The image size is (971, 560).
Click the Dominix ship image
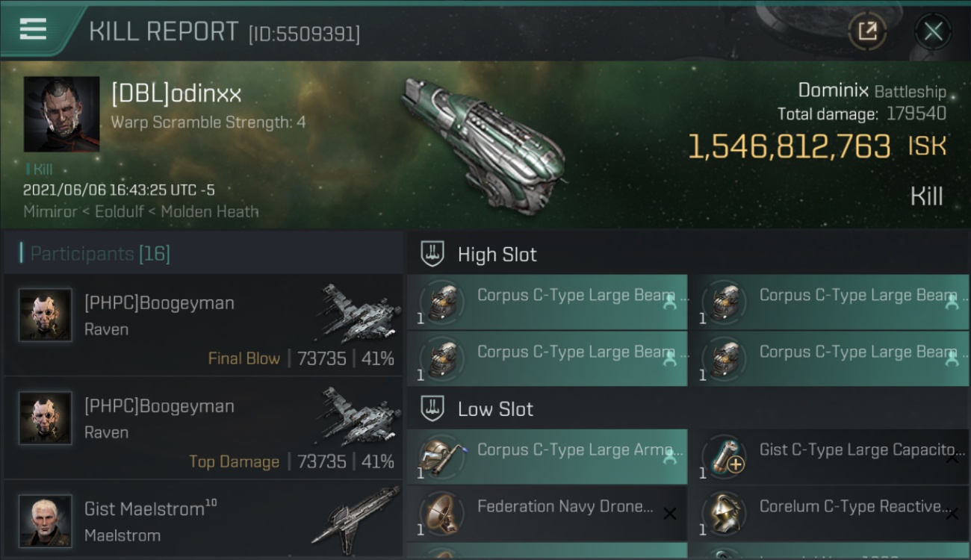point(485,143)
